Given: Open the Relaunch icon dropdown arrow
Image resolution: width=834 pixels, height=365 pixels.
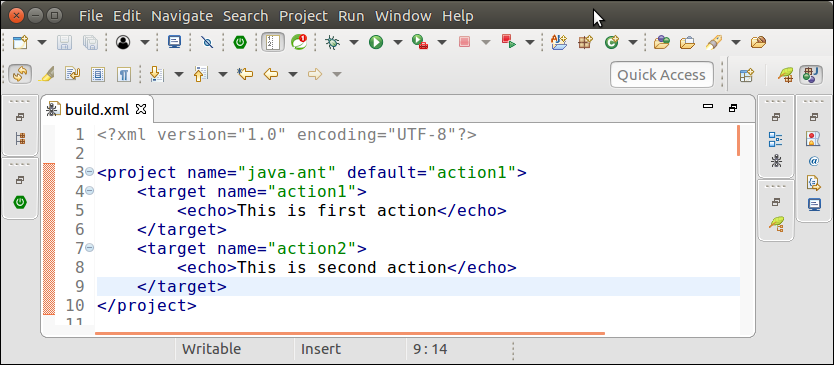Looking at the screenshot, I should (530, 43).
